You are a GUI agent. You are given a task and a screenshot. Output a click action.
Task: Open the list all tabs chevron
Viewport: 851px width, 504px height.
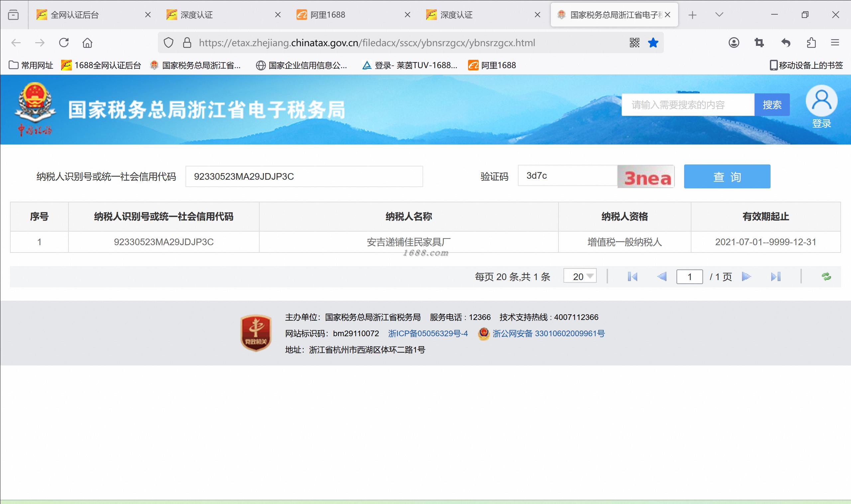[x=719, y=15]
